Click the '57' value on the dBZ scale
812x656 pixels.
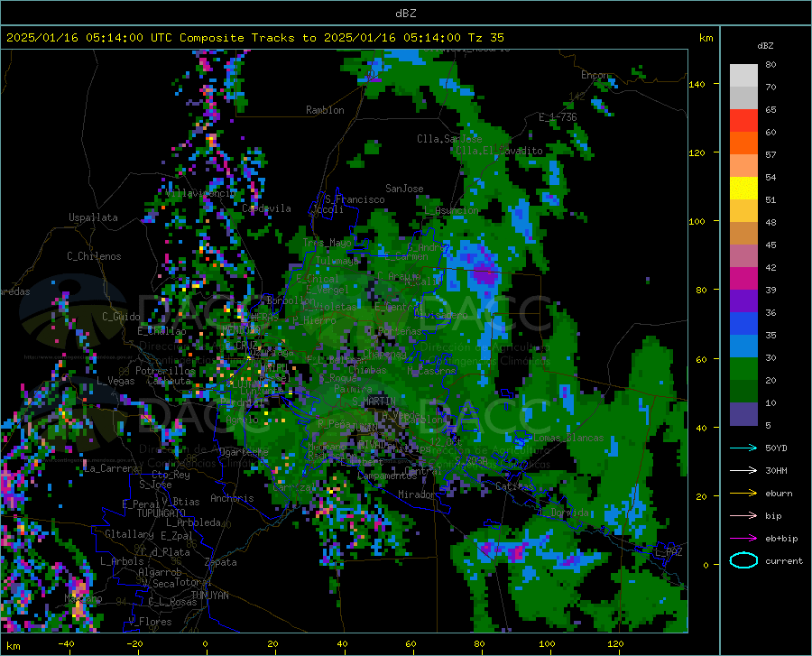[x=770, y=154]
